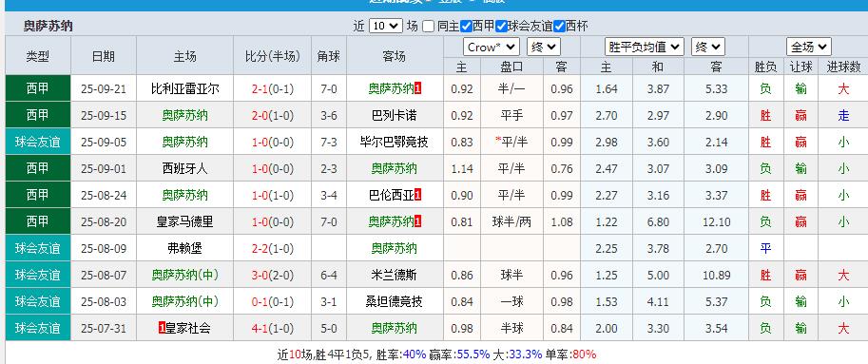Toggle the 同主 checkbox
868x364 pixels.
pyautogui.click(x=428, y=26)
